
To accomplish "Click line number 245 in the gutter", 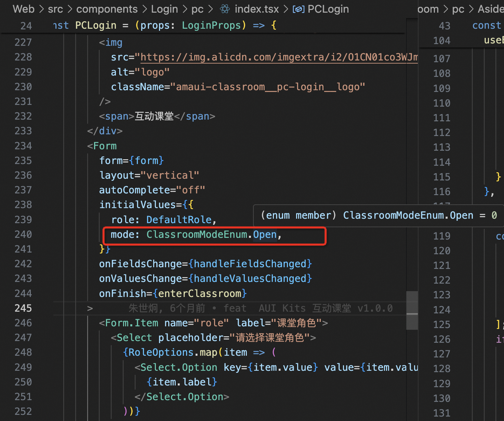I will pyautogui.click(x=23, y=308).
